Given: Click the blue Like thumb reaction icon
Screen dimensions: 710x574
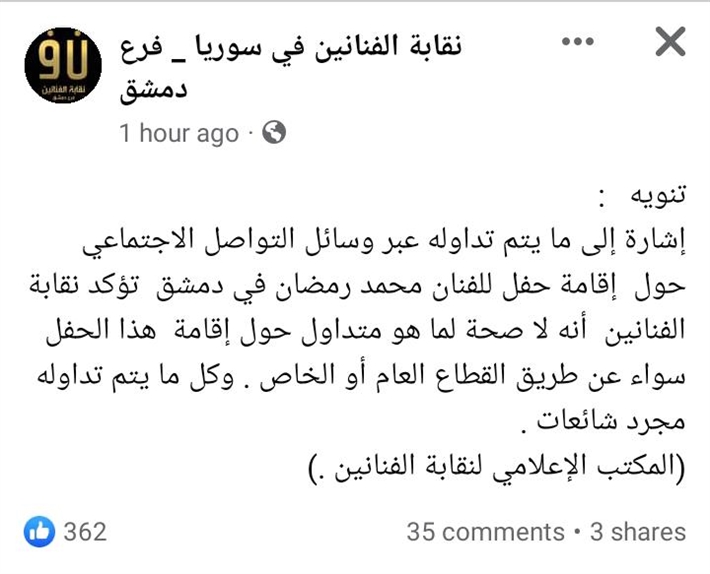Looking at the screenshot, I should pyautogui.click(x=38, y=531).
